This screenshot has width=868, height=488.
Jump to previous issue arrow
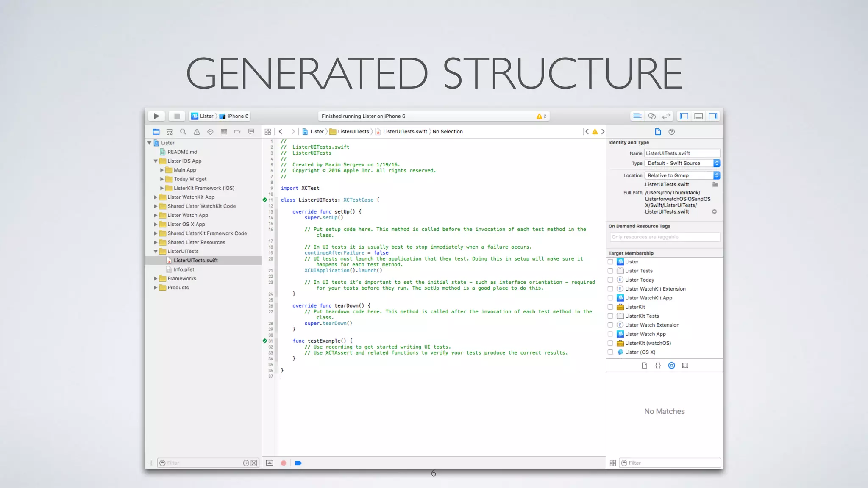tap(587, 132)
